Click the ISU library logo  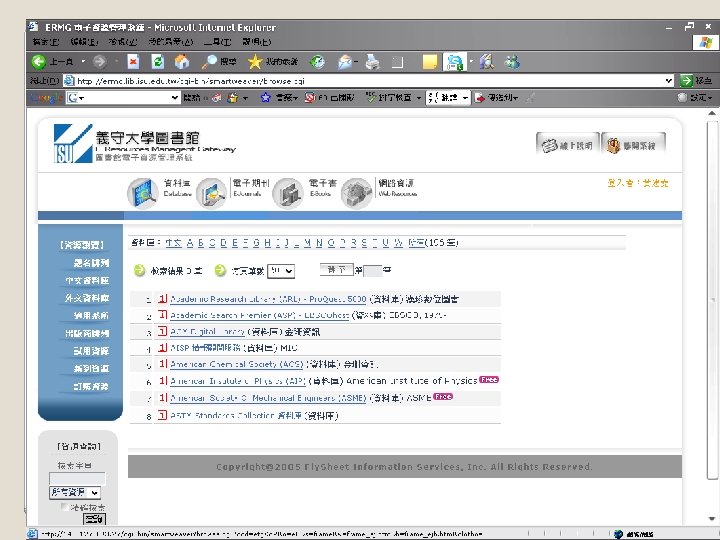tap(73, 143)
